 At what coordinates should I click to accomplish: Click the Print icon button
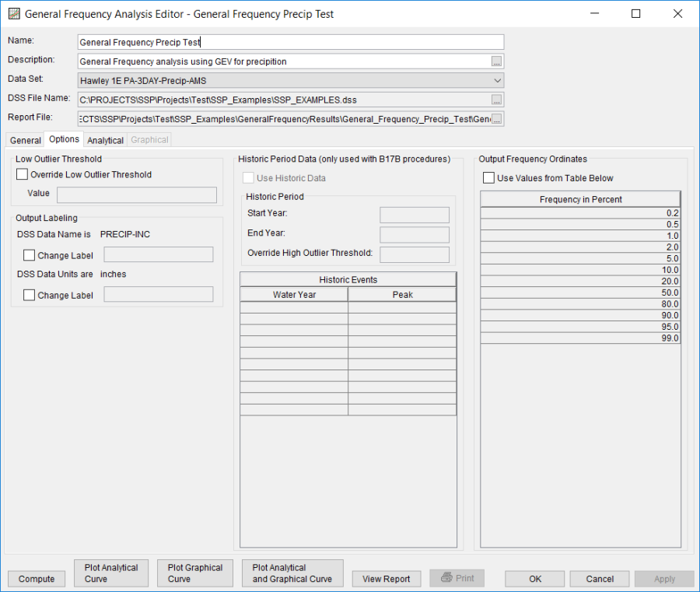pos(457,578)
